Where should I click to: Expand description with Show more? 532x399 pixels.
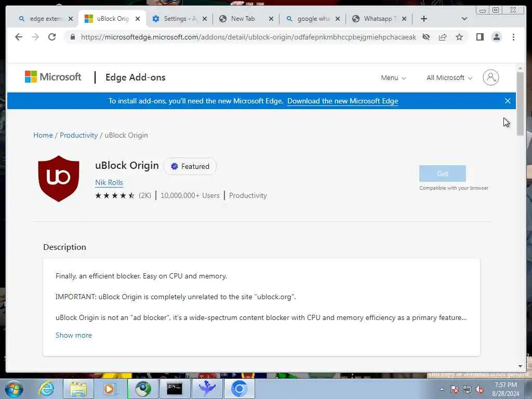pos(74,335)
